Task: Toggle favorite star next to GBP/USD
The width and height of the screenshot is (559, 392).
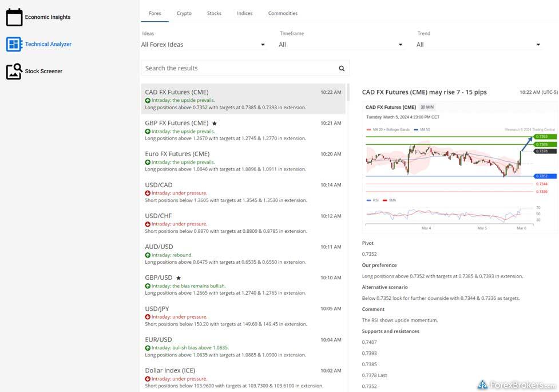Action: click(179, 278)
